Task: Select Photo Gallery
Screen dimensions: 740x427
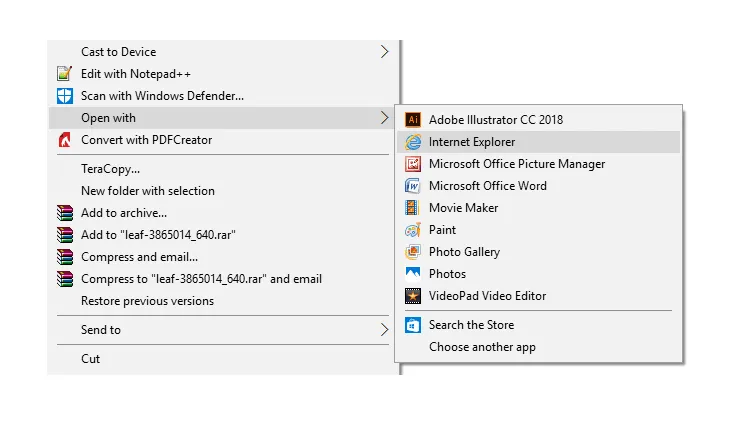Action: click(538, 252)
